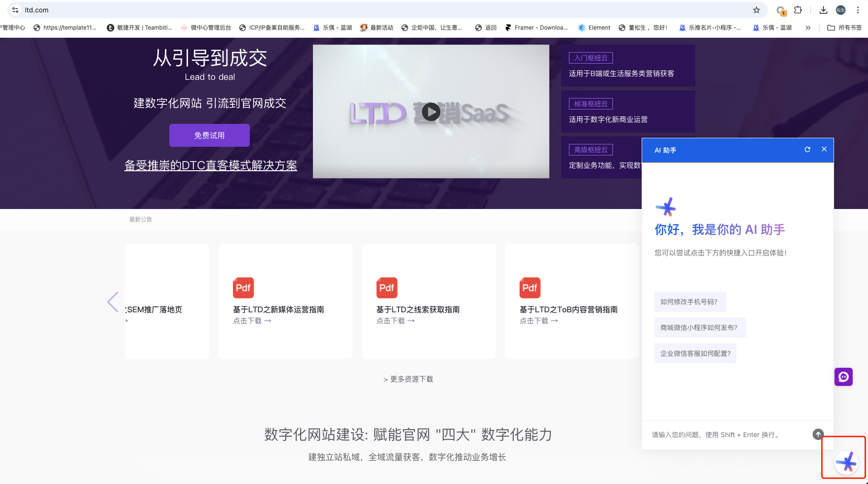Image resolution: width=868 pixels, height=484 pixels.
Task: Choose the 企业微信客服如何配置? quick prompt
Action: 695,353
